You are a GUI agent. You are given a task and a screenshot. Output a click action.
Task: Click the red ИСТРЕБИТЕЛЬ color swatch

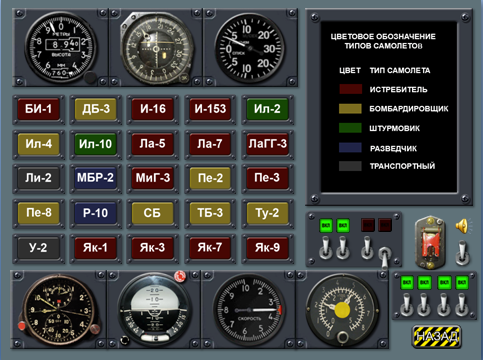(350, 89)
